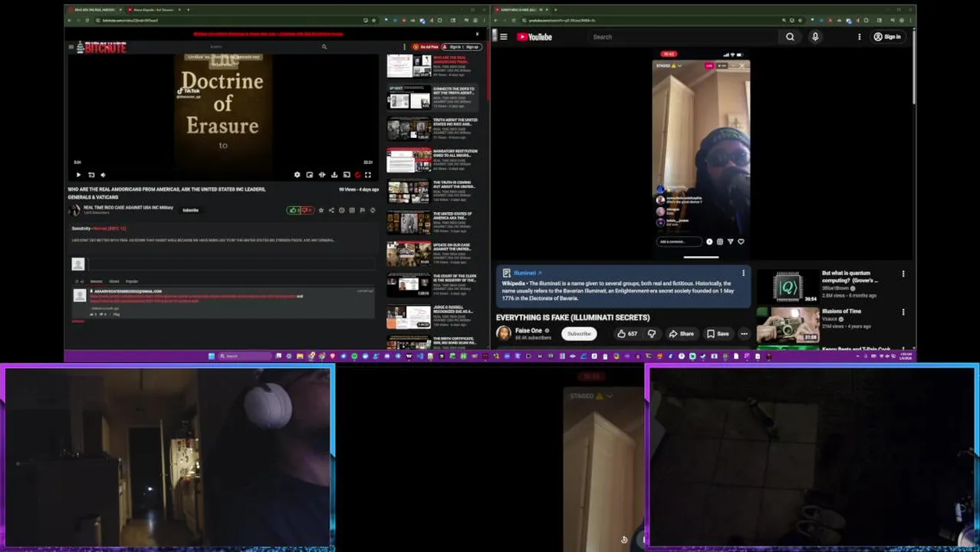Enable picture-in-picture on BitChute player
980x552 pixels.
pos(310,175)
